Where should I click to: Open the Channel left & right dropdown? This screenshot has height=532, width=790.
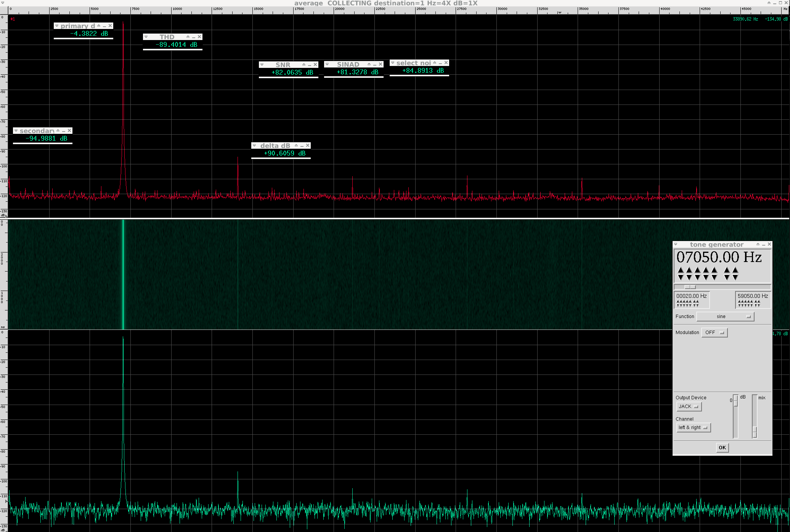[693, 428]
